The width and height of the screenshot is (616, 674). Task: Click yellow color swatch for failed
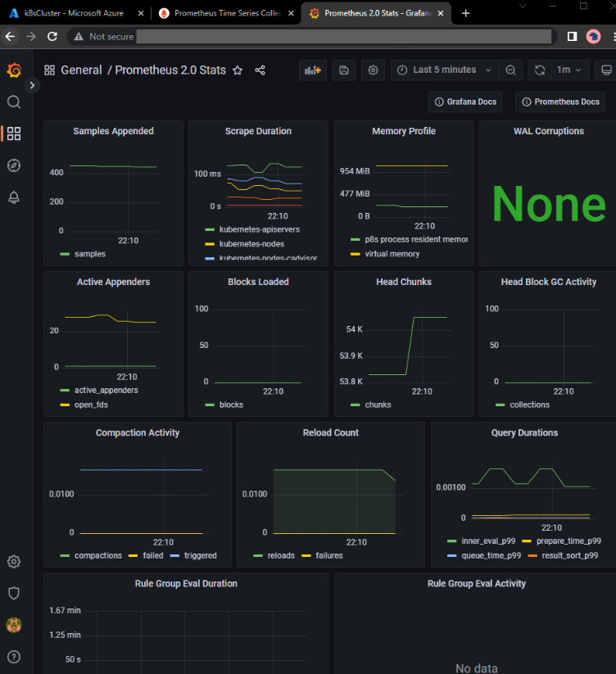(x=133, y=556)
